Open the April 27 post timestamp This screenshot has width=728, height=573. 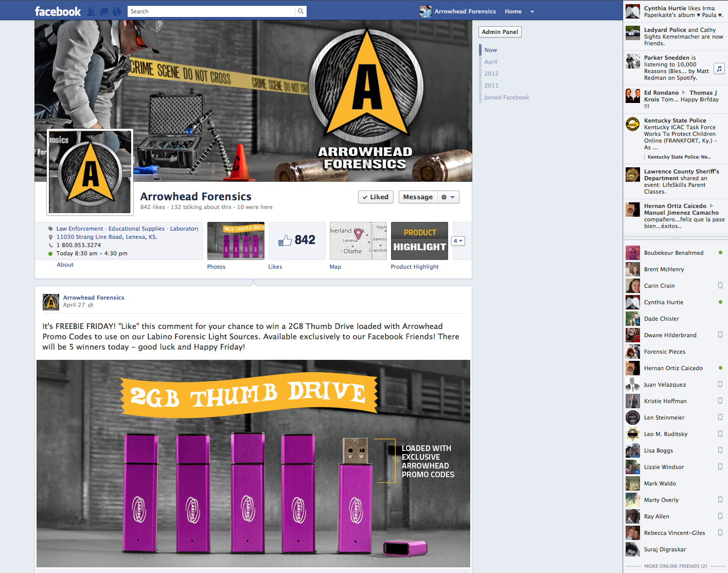pos(74,305)
